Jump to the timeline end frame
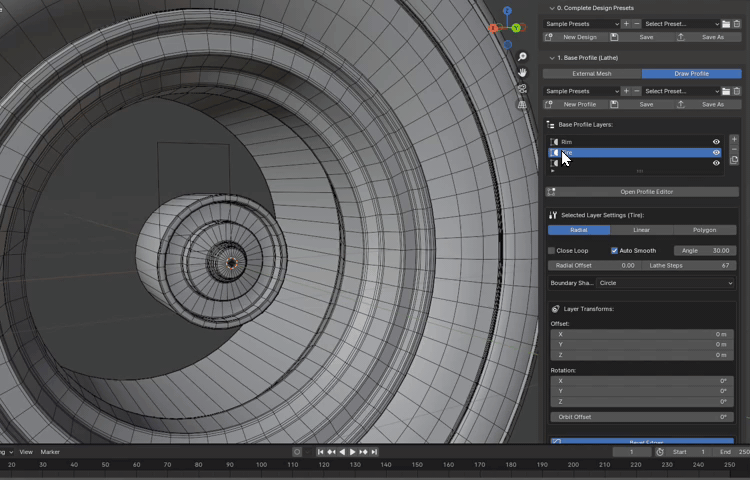750x480 pixels. pyautogui.click(x=374, y=452)
